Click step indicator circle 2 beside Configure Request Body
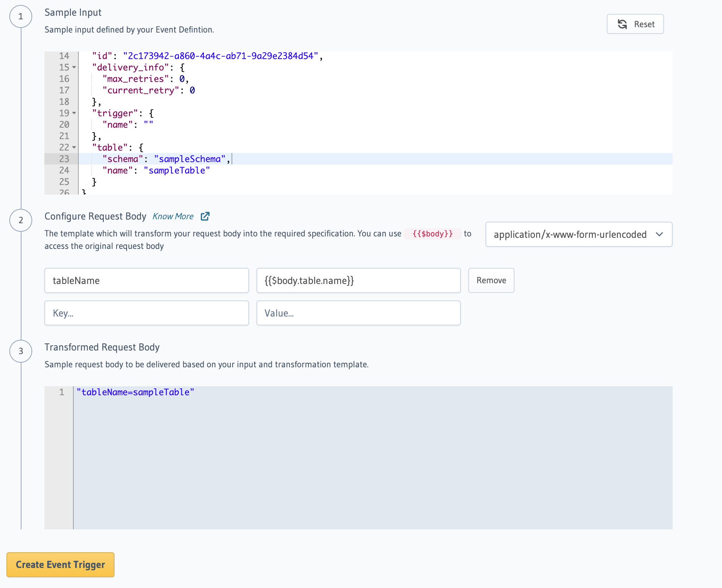Screen dimensions: 722x588 (x=21, y=220)
